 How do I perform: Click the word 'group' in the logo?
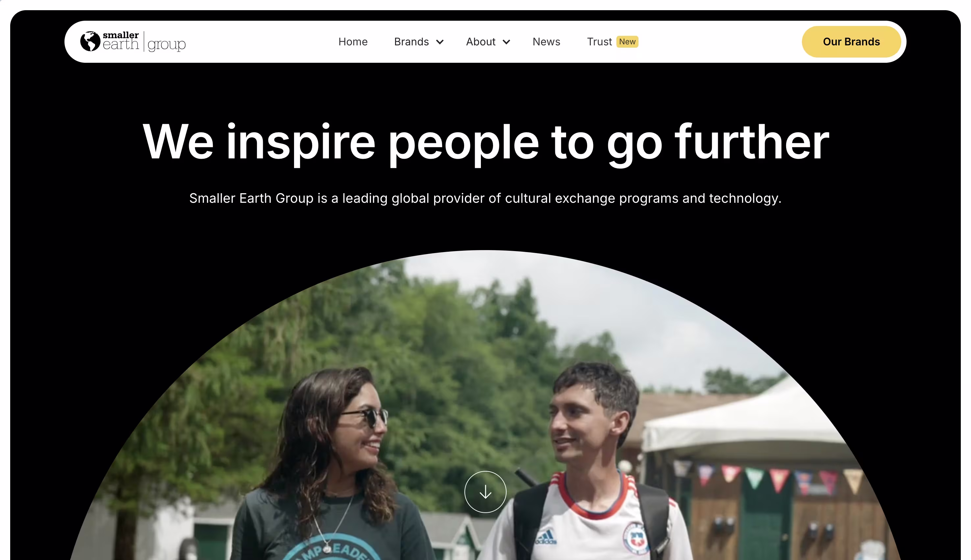click(x=166, y=44)
